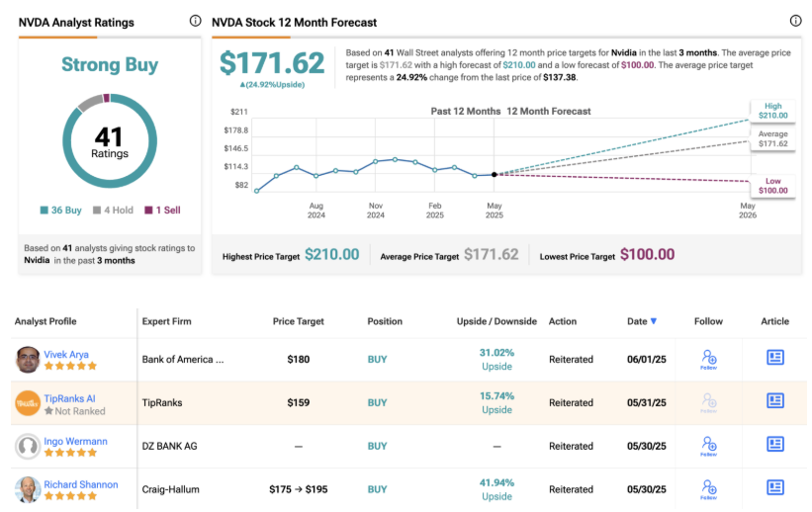The image size is (812, 512).
Task: Click the Average $171.62 forecast label
Action: pos(772,138)
